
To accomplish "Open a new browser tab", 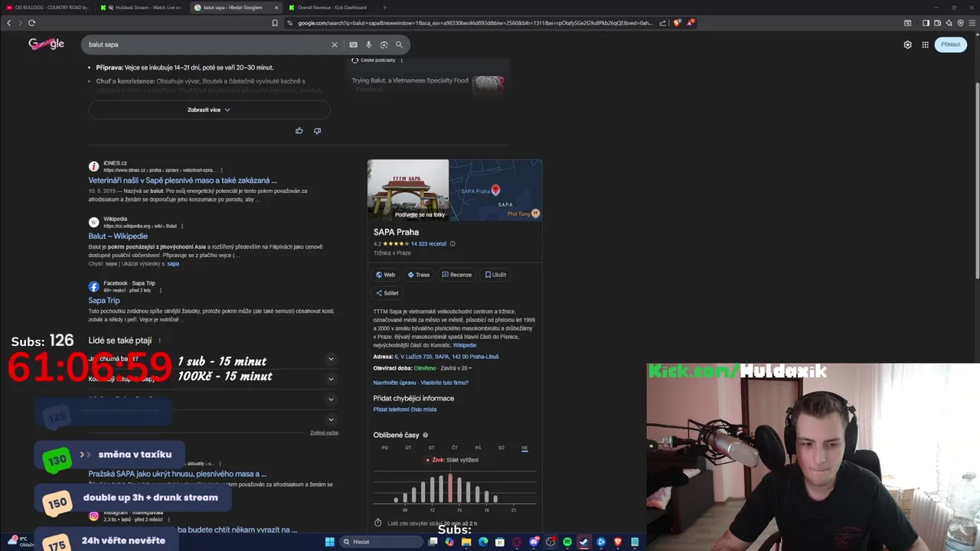I will coord(384,8).
